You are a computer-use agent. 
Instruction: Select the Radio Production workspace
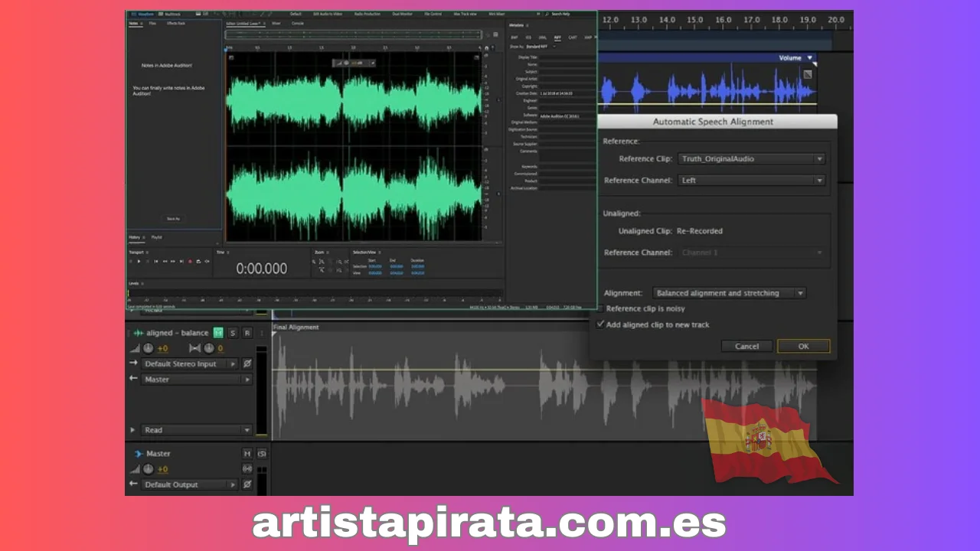(x=367, y=15)
